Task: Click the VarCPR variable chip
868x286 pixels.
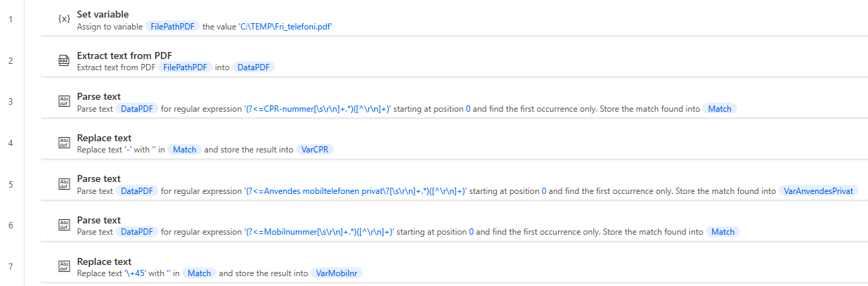Action: [x=315, y=150]
